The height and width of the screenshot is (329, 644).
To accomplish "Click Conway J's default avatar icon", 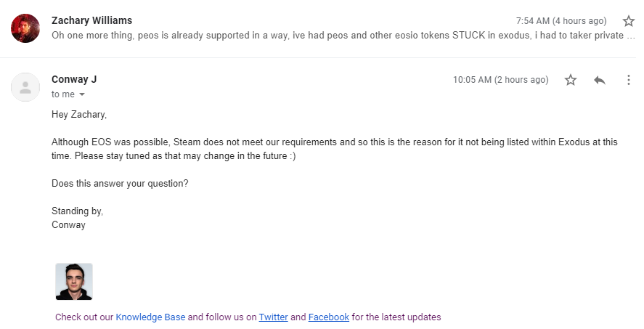I will click(25, 87).
